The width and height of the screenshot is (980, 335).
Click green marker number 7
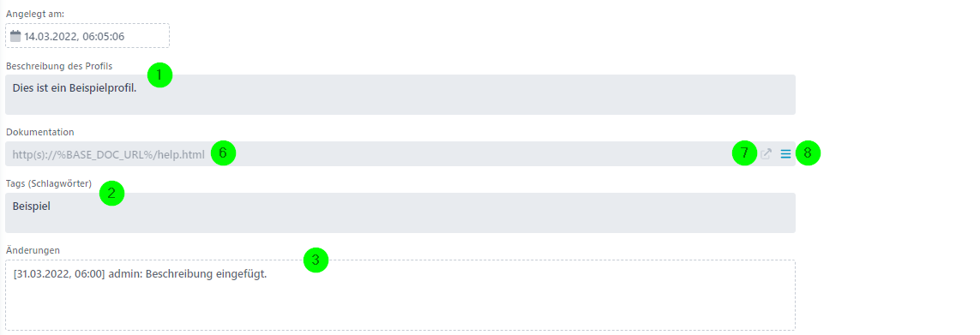click(x=744, y=153)
